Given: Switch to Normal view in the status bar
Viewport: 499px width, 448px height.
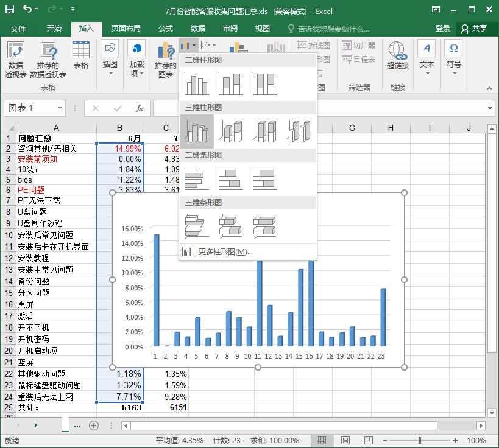Looking at the screenshot, I should pos(322,441).
